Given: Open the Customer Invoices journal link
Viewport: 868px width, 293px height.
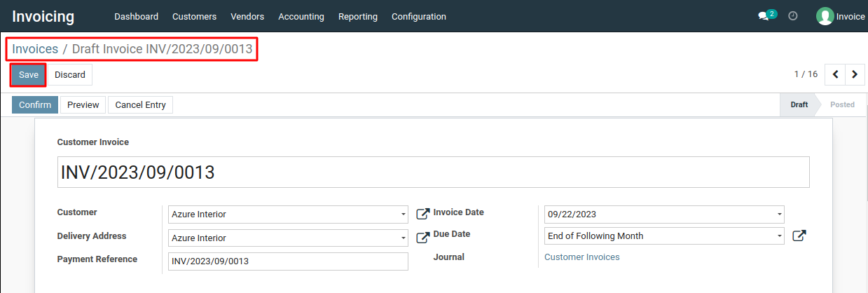Looking at the screenshot, I should click(x=582, y=257).
